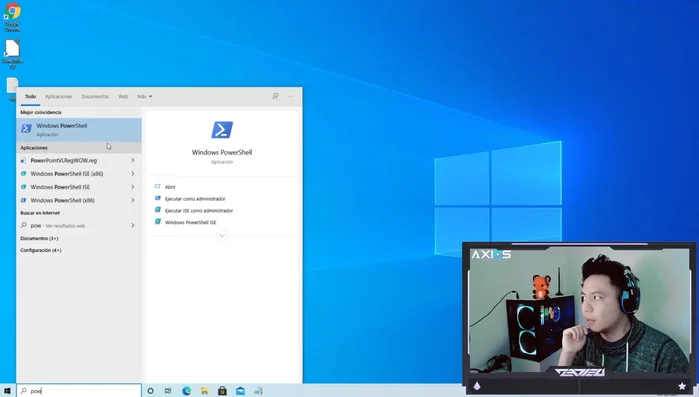Screen dimensions: 699x397
Task: Click Windows PowerShell ISE action in preview
Action: tap(190, 222)
